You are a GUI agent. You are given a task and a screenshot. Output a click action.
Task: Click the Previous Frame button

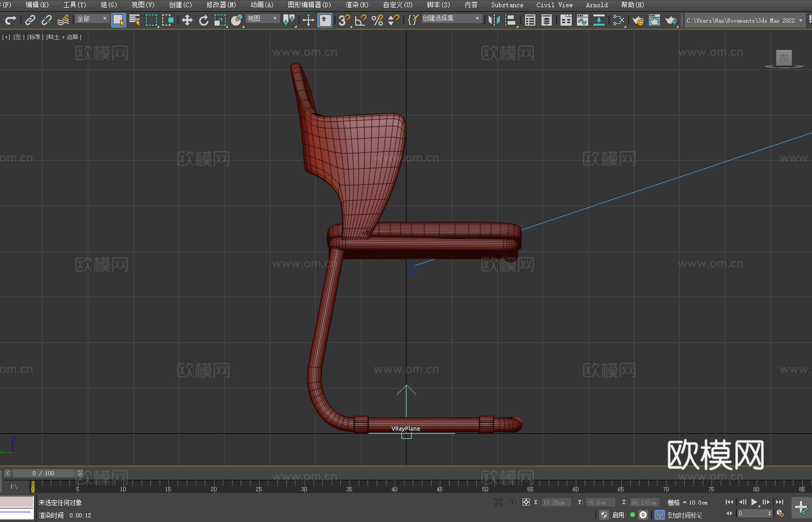tap(742, 502)
